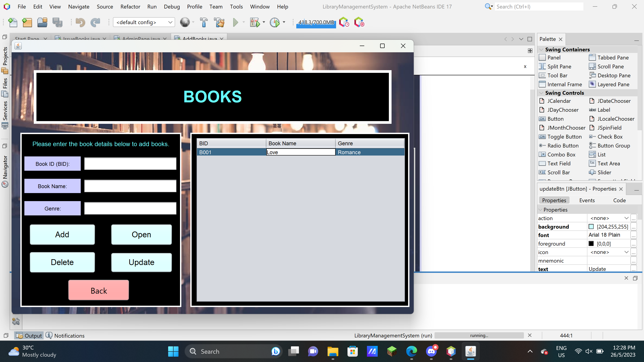Screen dimensions: 644x362
Task: Open Edge browser from the taskbar
Action: coord(411,351)
